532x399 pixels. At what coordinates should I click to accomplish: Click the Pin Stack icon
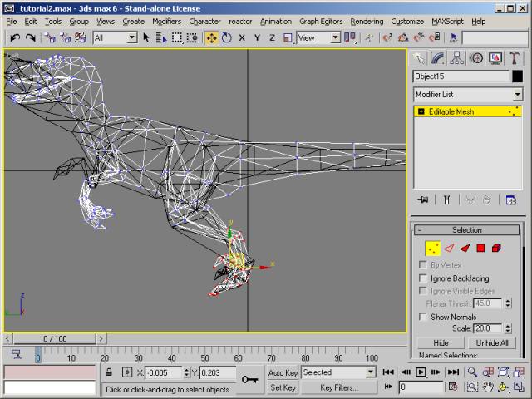point(423,199)
